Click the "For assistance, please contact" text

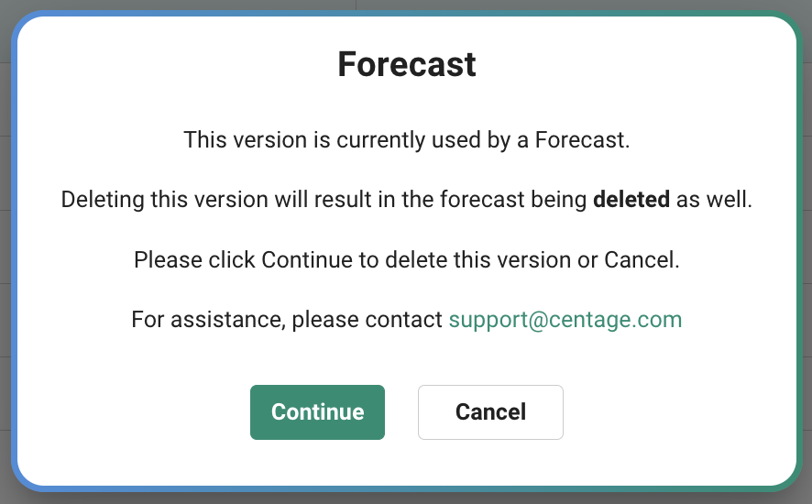tap(287, 320)
